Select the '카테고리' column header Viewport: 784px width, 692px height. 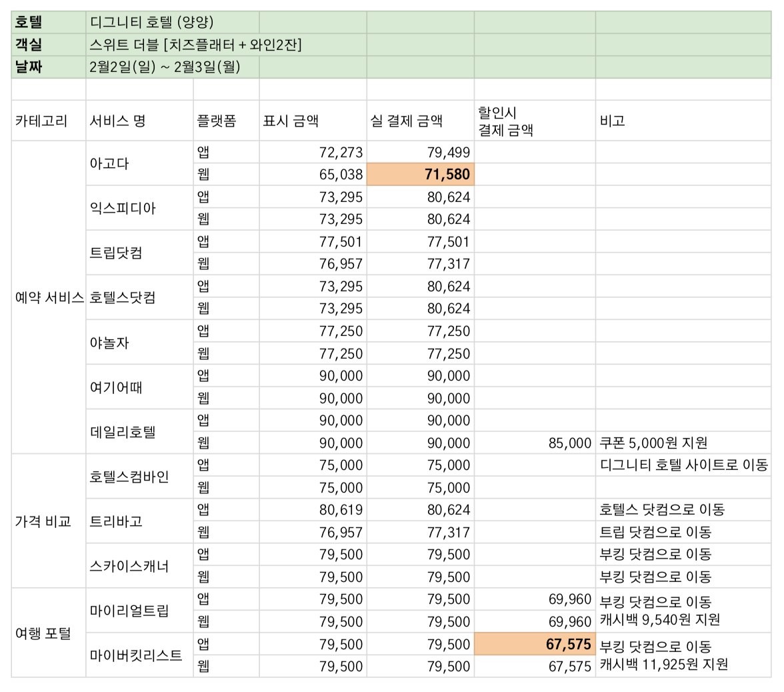(x=49, y=121)
